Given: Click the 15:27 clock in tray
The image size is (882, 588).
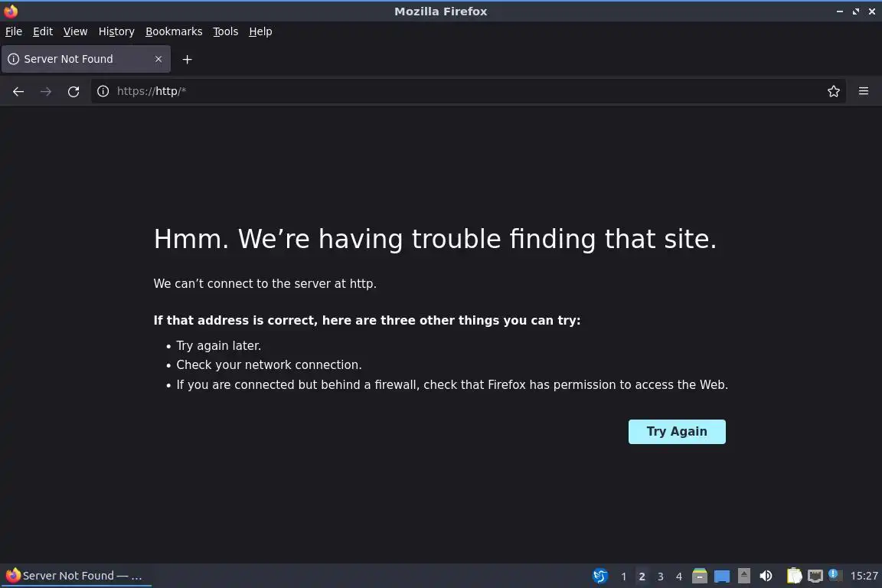Looking at the screenshot, I should pyautogui.click(x=864, y=576).
